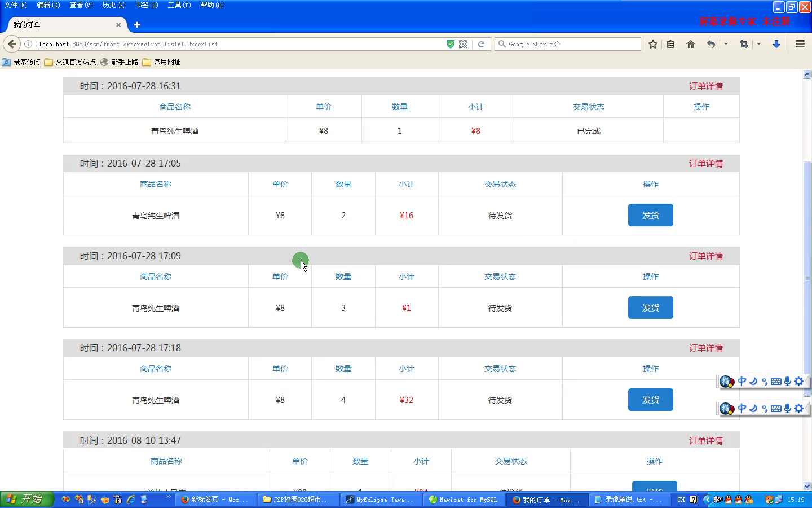This screenshot has height=508, width=812.
Task: Expand undo closed tabs dropdown arrow
Action: click(726, 44)
